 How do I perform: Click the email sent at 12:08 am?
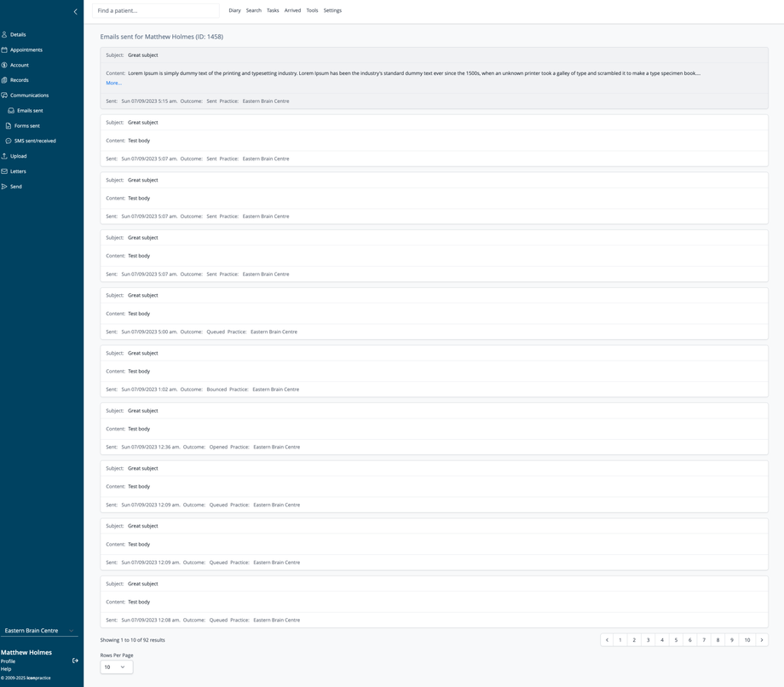pos(434,602)
